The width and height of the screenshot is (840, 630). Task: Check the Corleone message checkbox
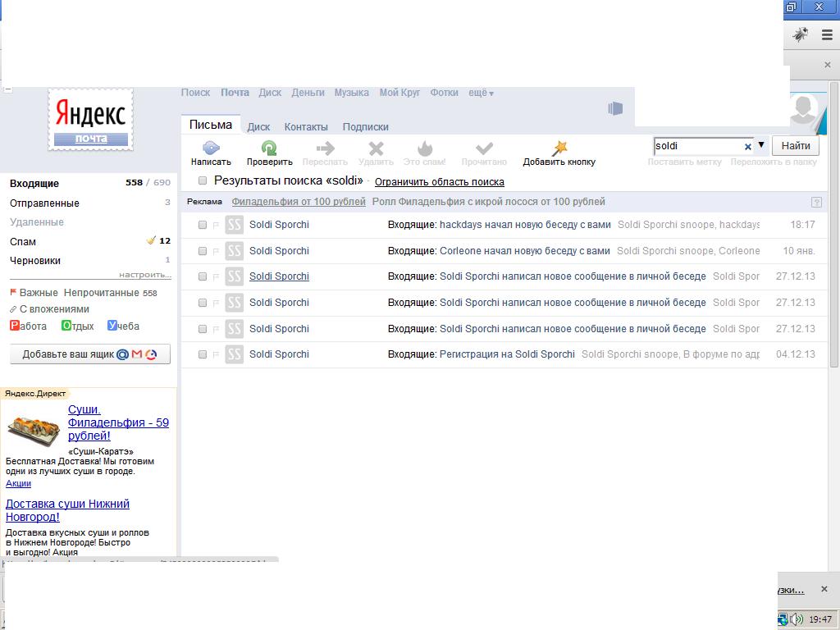click(x=203, y=251)
